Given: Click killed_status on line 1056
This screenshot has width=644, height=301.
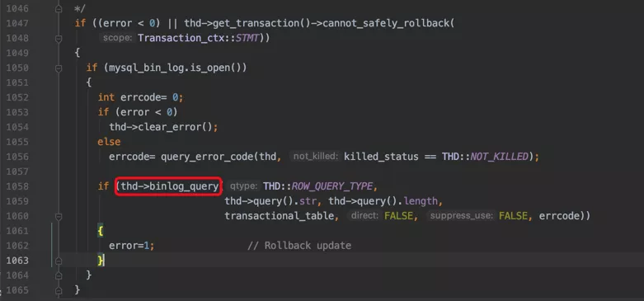Looking at the screenshot, I should point(381,157).
